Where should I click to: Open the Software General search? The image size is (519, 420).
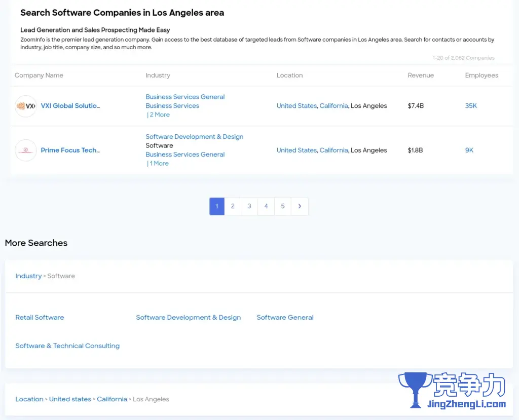tap(285, 317)
